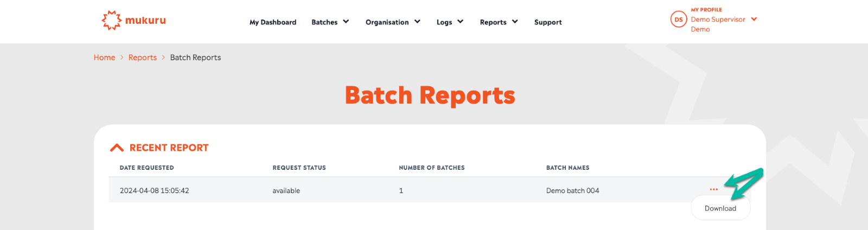Navigate to Reports via breadcrumb
This screenshot has height=230, width=868.
click(x=142, y=58)
